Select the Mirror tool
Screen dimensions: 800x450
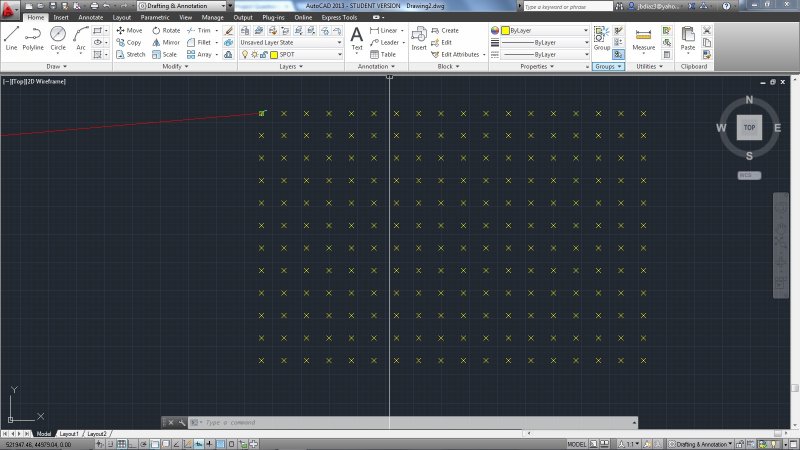pyautogui.click(x=166, y=43)
